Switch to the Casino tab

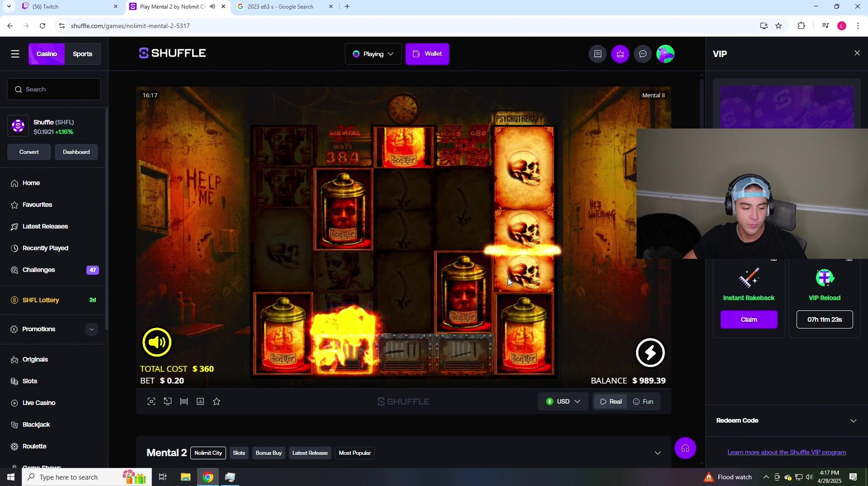pos(47,54)
